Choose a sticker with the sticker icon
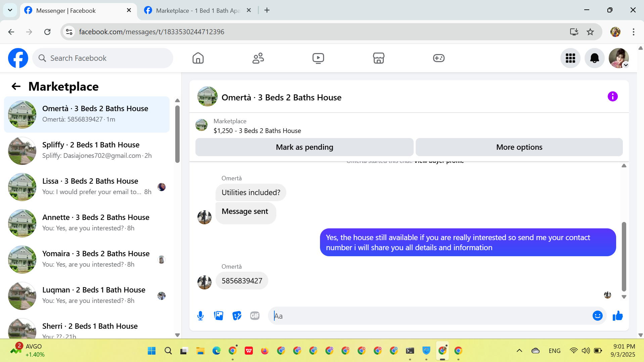This screenshot has width=644, height=362. click(x=237, y=316)
